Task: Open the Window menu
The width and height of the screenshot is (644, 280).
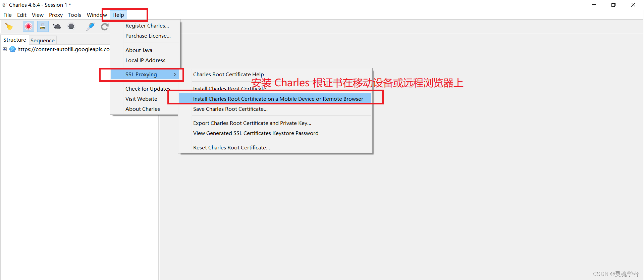Action: pyautogui.click(x=97, y=15)
